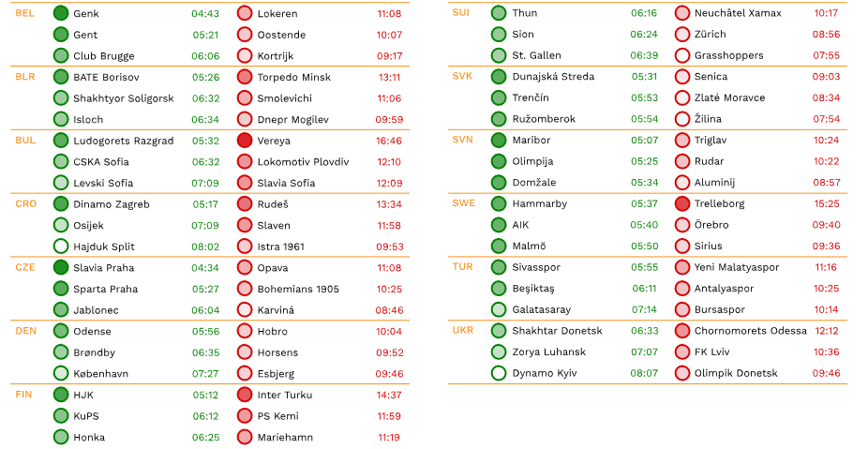Open the TUR country section

(463, 267)
